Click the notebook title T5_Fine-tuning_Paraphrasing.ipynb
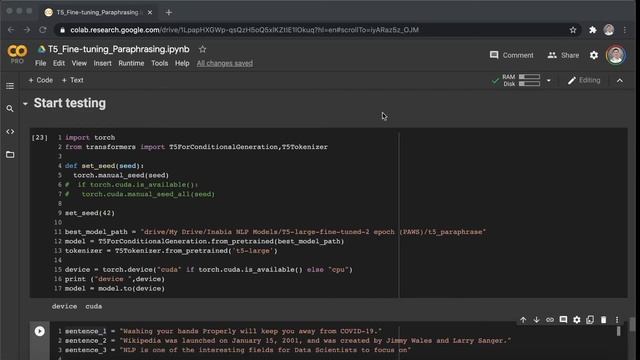The width and height of the screenshot is (640, 360). click(118, 49)
